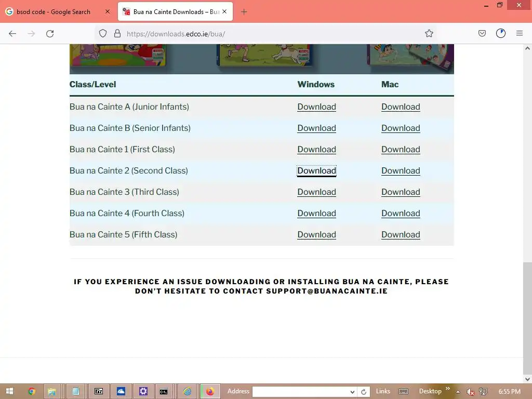Open the Save to Pocket icon
Image resolution: width=532 pixels, height=399 pixels.
[x=482, y=33]
